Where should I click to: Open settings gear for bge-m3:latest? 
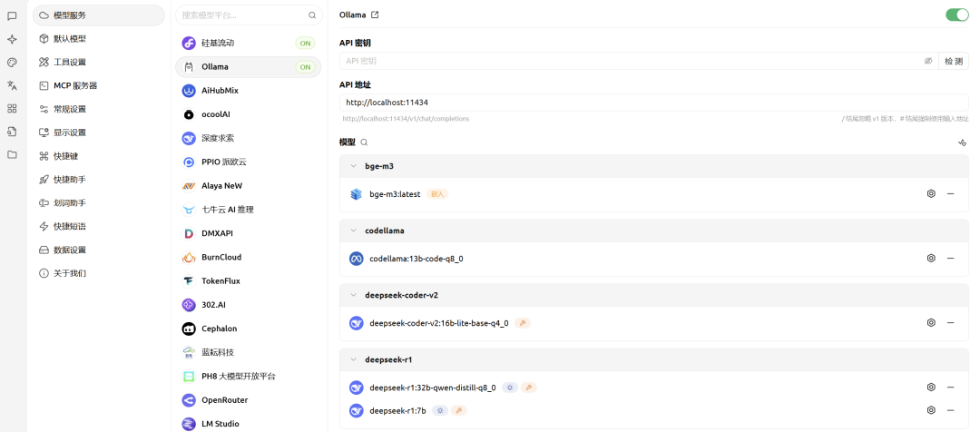pos(931,194)
